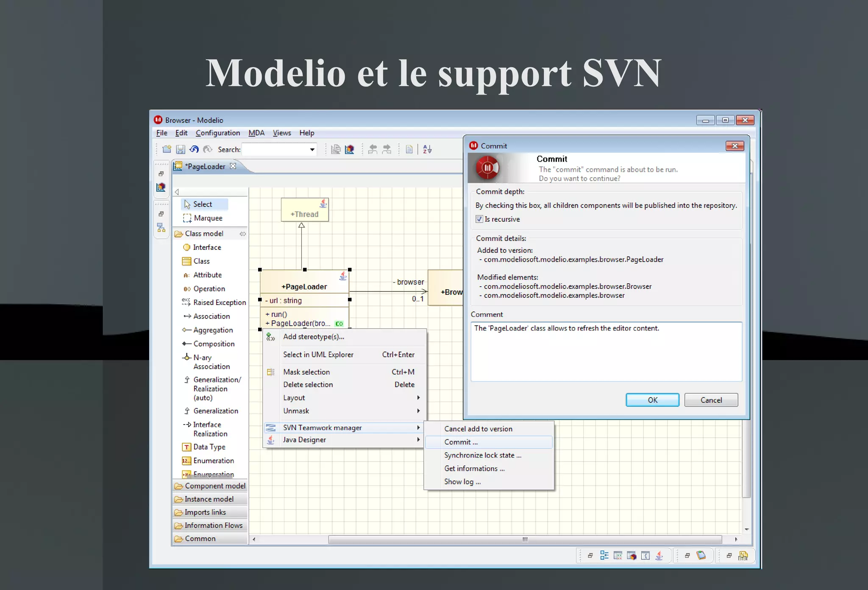Switch to the *PageLoader diagram tab
The height and width of the screenshot is (590, 868).
pyautogui.click(x=206, y=167)
